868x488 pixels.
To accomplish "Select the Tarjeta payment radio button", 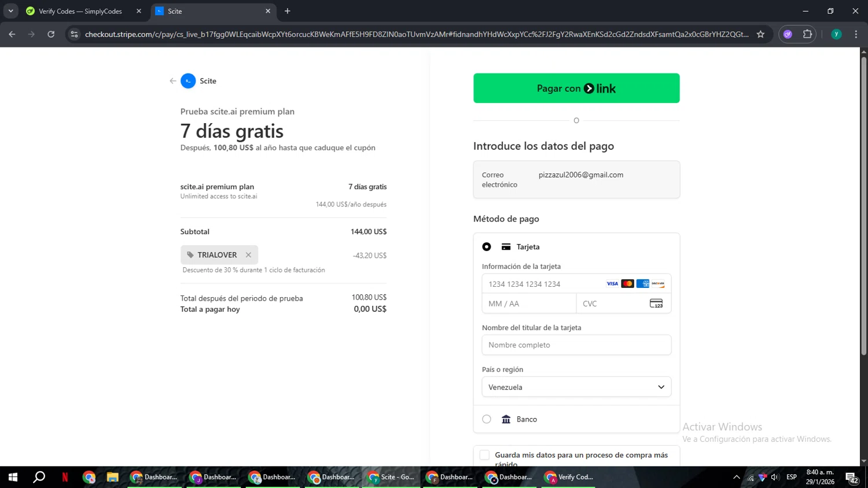I will pyautogui.click(x=487, y=247).
